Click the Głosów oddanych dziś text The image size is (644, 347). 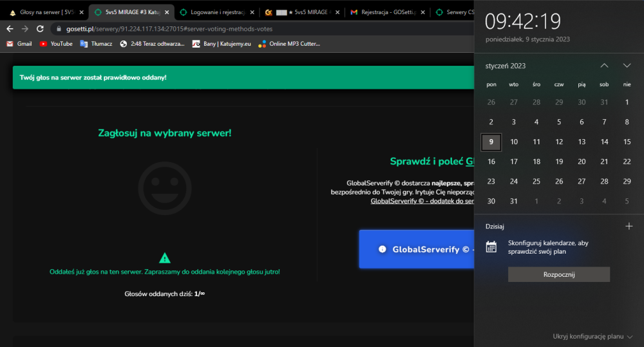point(165,294)
